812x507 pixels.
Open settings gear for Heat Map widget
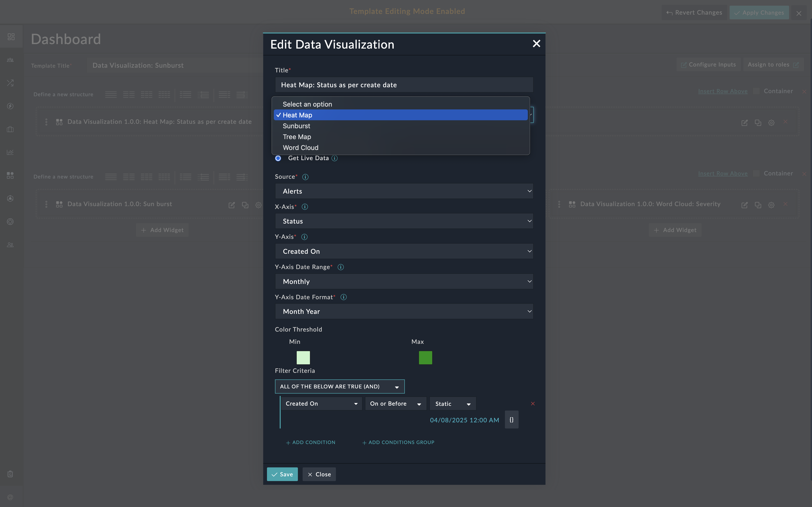771,123
